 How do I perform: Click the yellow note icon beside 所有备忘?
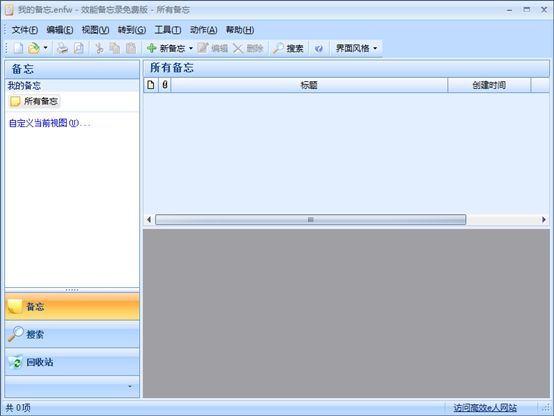15,101
